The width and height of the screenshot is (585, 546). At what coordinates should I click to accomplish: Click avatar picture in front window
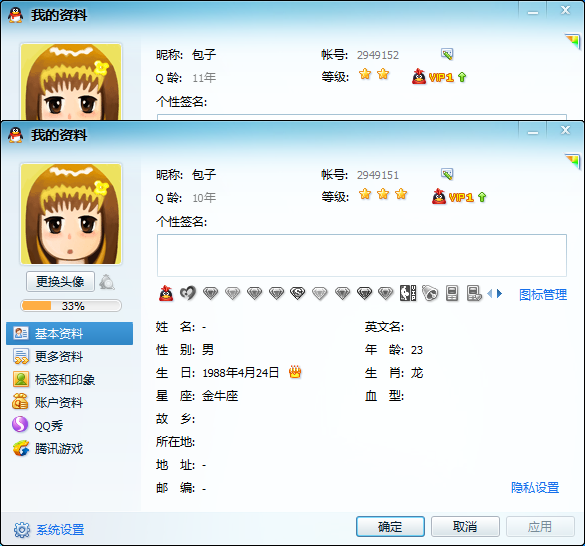coord(71,214)
